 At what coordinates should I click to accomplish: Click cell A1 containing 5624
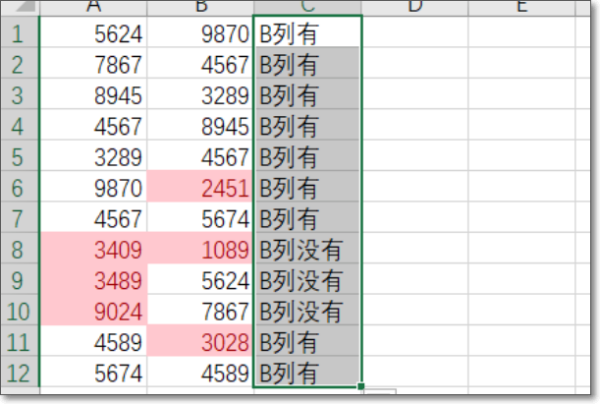click(93, 32)
